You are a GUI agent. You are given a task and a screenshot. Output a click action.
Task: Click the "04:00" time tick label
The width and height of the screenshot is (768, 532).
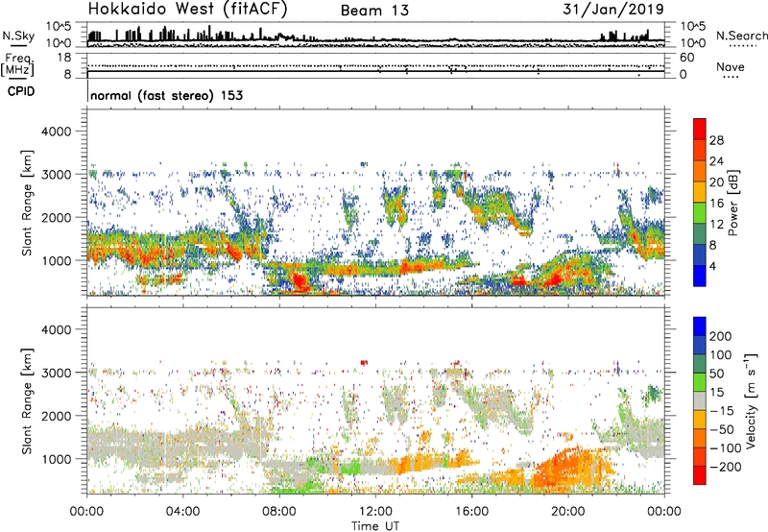pyautogui.click(x=183, y=512)
